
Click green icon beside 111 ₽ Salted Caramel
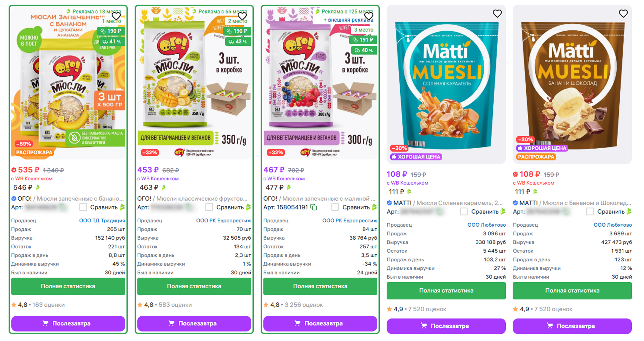(409, 192)
